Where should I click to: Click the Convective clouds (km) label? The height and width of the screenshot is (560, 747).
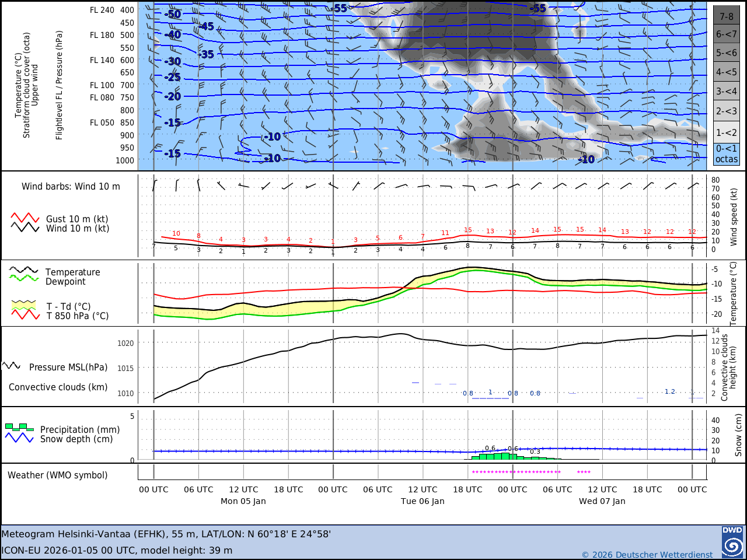pos(58,387)
